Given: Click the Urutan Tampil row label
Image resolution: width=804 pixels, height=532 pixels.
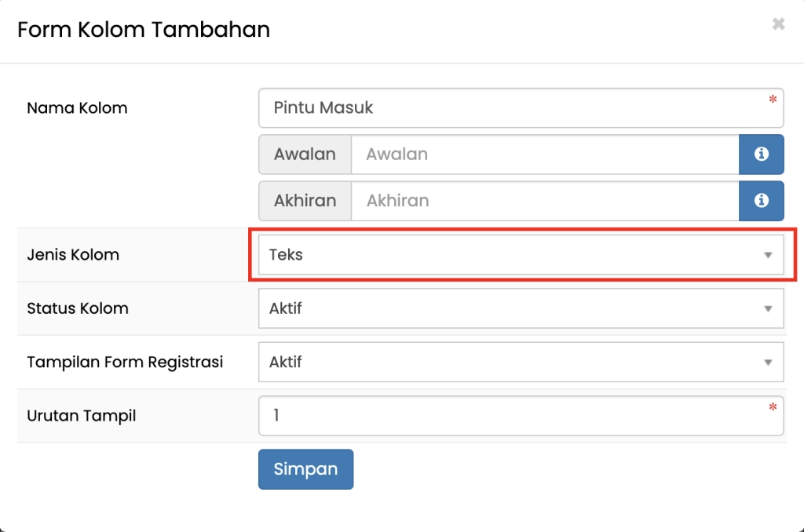Looking at the screenshot, I should [x=82, y=415].
